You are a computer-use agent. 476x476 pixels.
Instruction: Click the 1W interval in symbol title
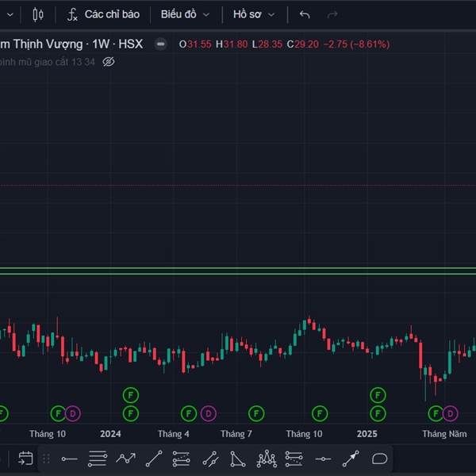(x=102, y=44)
